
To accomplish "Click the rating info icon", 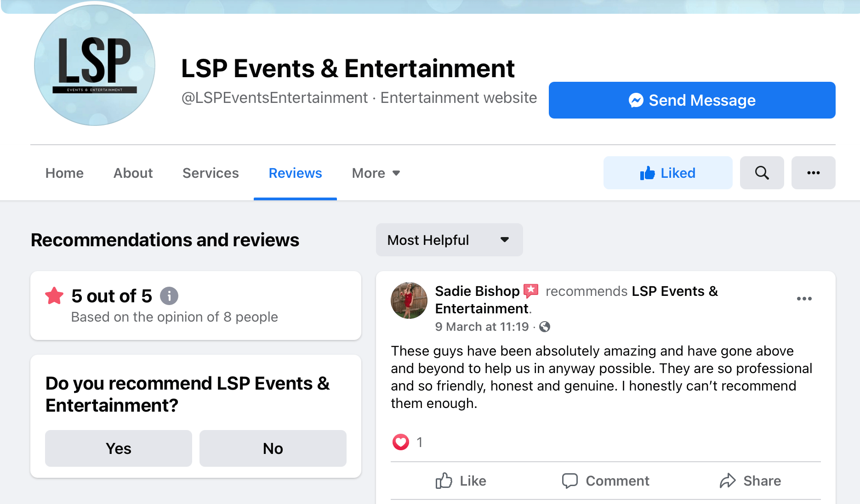I will tap(169, 296).
